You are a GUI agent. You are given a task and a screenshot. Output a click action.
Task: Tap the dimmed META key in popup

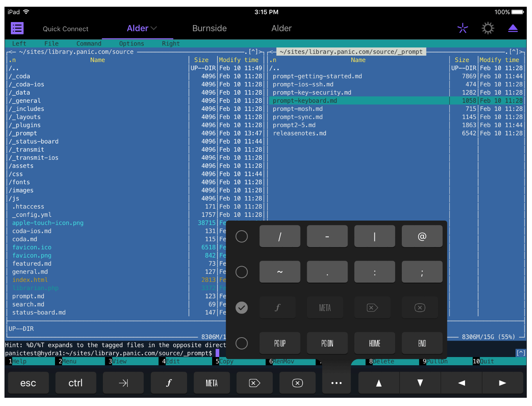click(325, 308)
